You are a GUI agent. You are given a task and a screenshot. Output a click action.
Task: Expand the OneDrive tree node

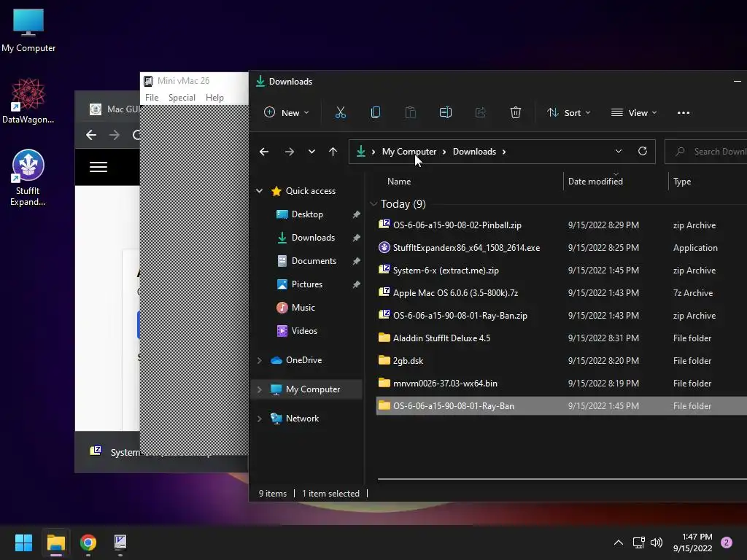coord(260,360)
